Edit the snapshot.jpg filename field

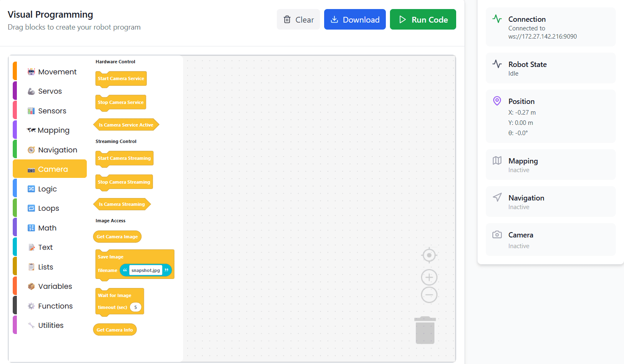point(146,270)
